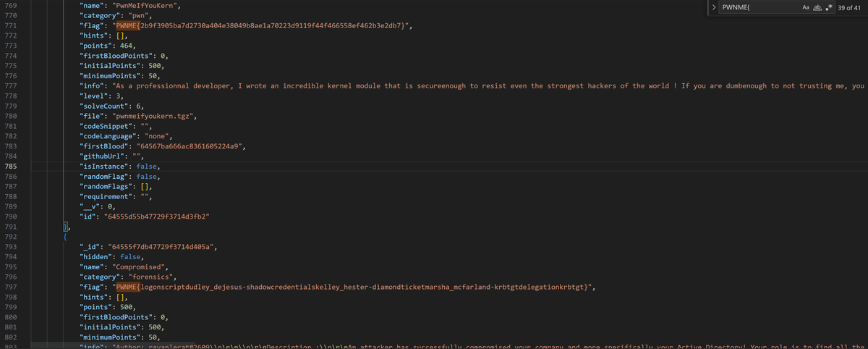The image size is (868, 349).
Task: Click the "forensics" category value
Action: [150, 276]
